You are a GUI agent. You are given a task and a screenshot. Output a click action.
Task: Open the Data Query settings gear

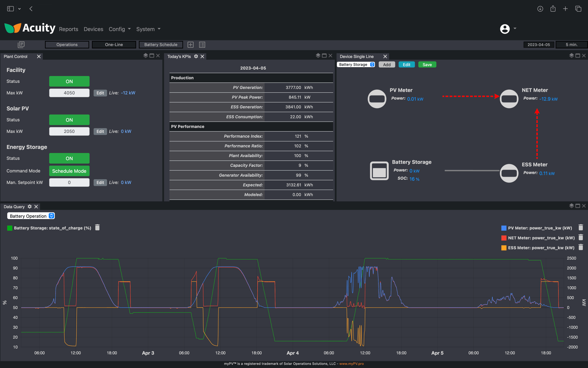click(29, 206)
